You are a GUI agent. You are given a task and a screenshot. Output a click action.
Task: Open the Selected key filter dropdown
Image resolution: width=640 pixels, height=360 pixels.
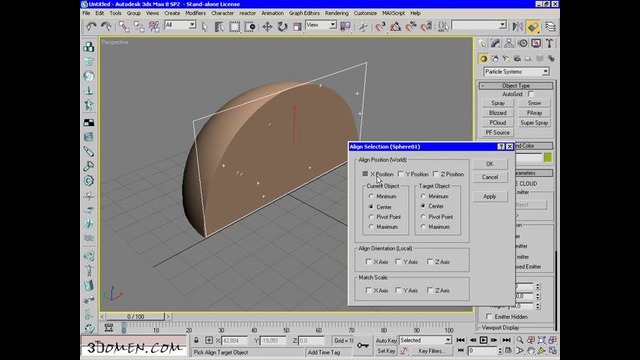pyautogui.click(x=425, y=340)
